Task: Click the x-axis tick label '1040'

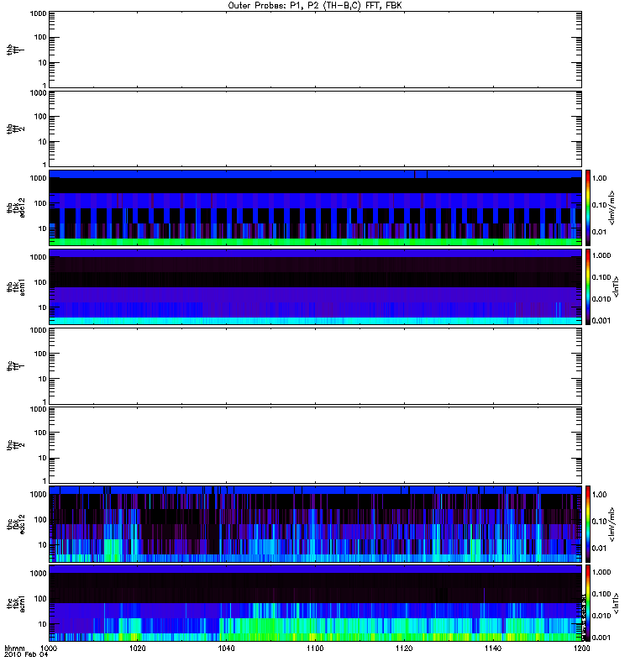Action: coord(226,648)
